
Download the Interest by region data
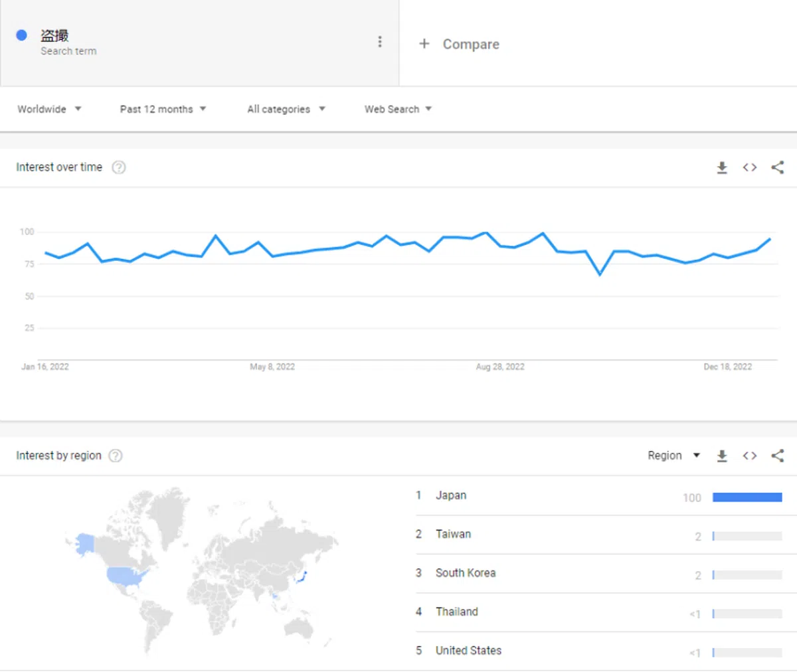coord(722,456)
